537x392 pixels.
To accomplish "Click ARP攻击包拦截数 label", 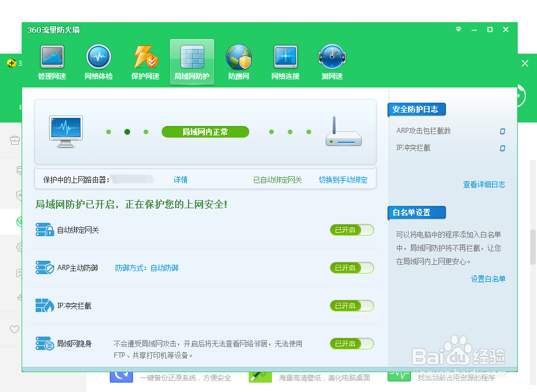I will coord(423,131).
